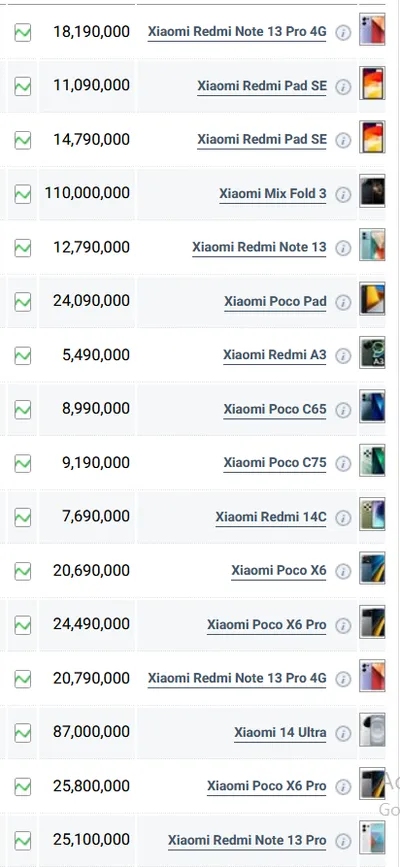The height and width of the screenshot is (867, 400).
Task: Click Xiaomi 14 Ultra phone thumbnail
Action: click(x=372, y=730)
